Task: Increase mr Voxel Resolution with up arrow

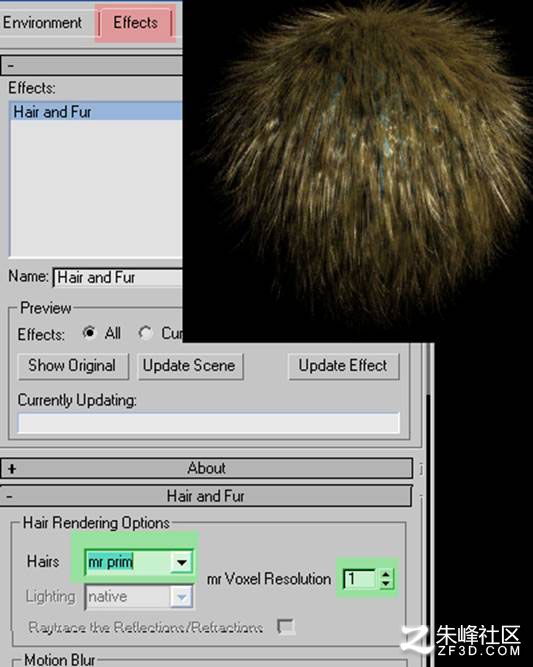Action: 386,574
